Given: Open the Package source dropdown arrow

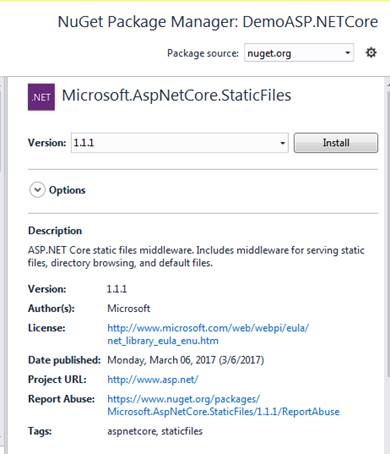Looking at the screenshot, I should [x=347, y=53].
